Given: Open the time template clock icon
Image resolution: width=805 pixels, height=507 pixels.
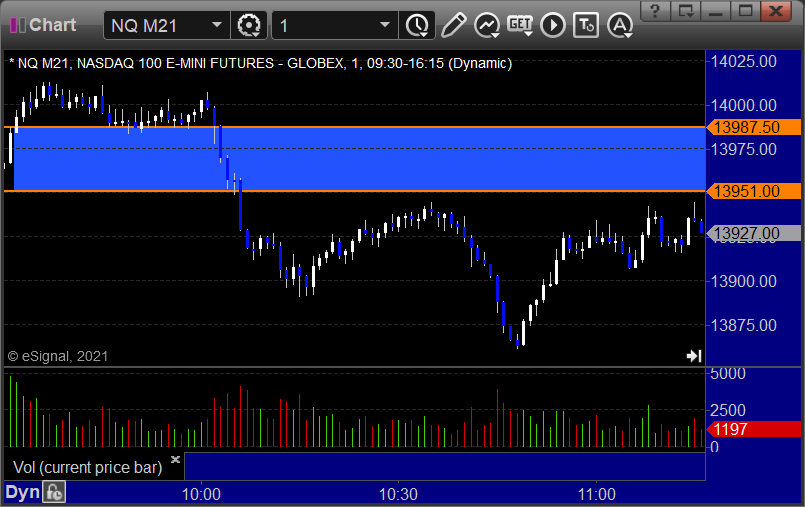Looking at the screenshot, I should pos(417,25).
